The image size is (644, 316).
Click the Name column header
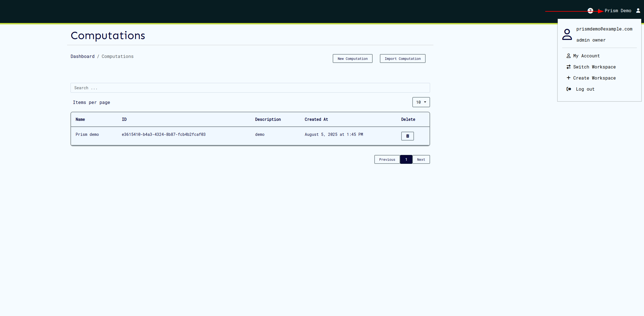(80, 119)
